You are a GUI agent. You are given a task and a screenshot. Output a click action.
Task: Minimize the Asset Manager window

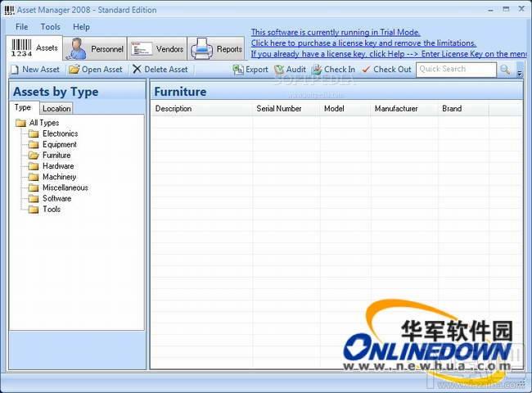click(x=490, y=10)
